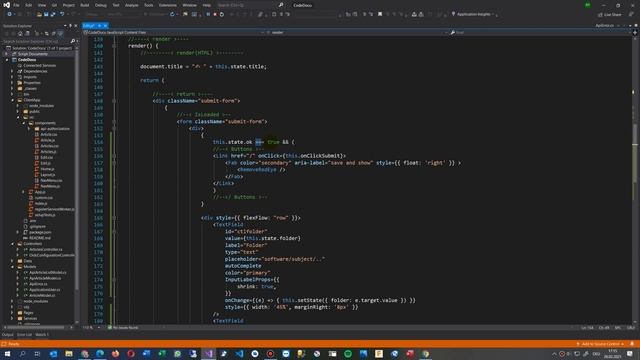
Task: Collapse the components folder
Action: click(24, 123)
